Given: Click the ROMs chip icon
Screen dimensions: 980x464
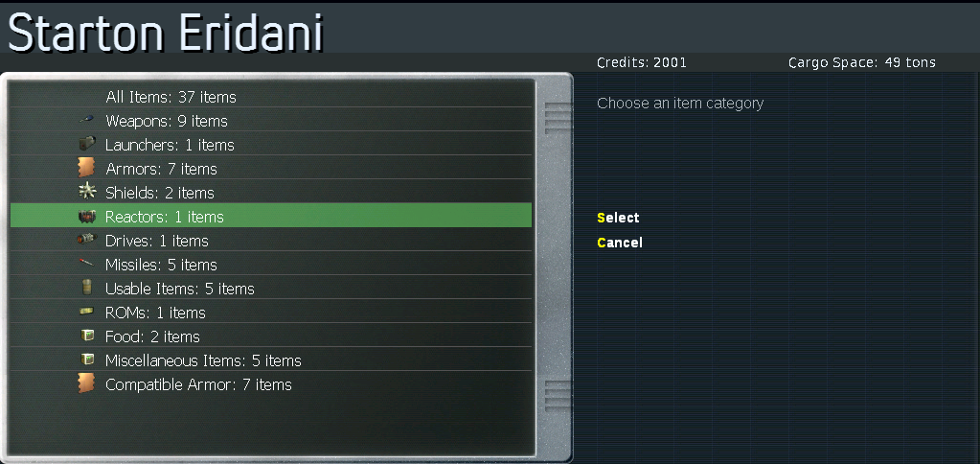Looking at the screenshot, I should [87, 312].
